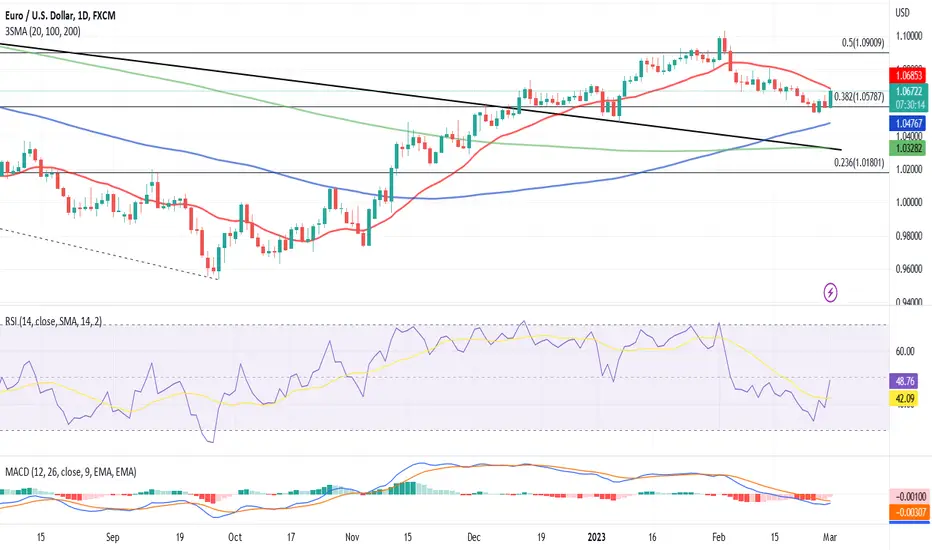Click the 0.382(1.05787) Fibonacci level label

tap(859, 96)
